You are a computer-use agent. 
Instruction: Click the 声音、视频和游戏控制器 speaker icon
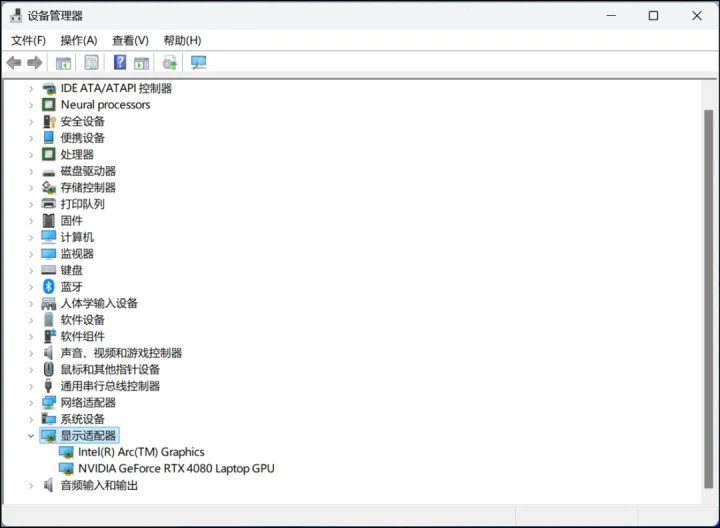click(49, 353)
